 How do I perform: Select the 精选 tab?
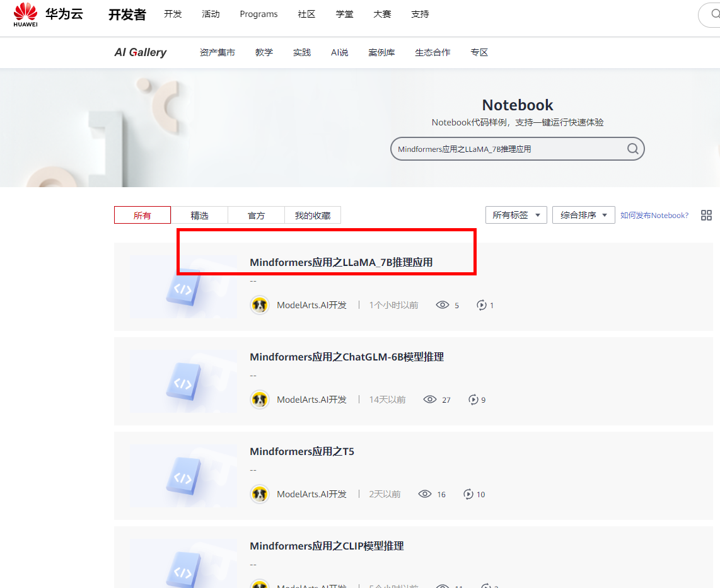click(x=199, y=216)
